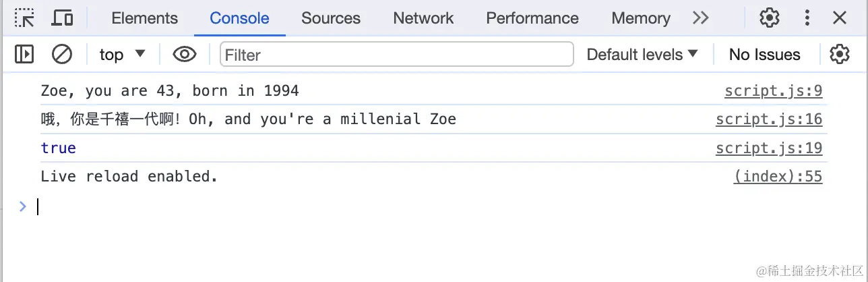Select the Performance tab
Screen dimensions: 868x282
point(532,18)
